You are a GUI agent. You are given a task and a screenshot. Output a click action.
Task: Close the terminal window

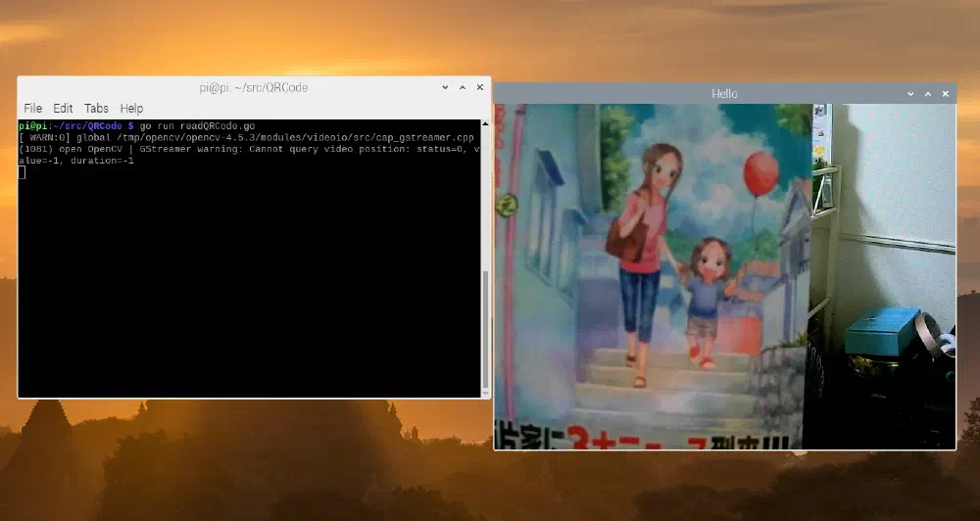point(480,87)
